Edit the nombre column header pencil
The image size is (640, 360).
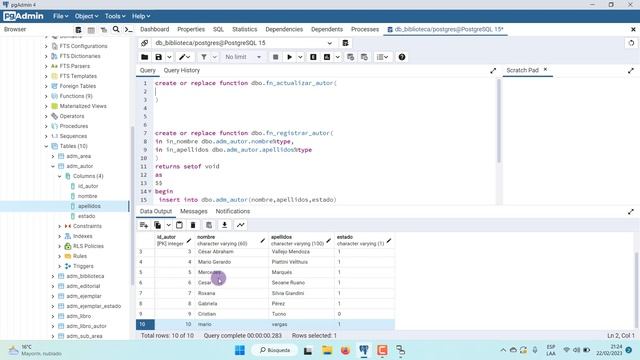(x=262, y=241)
